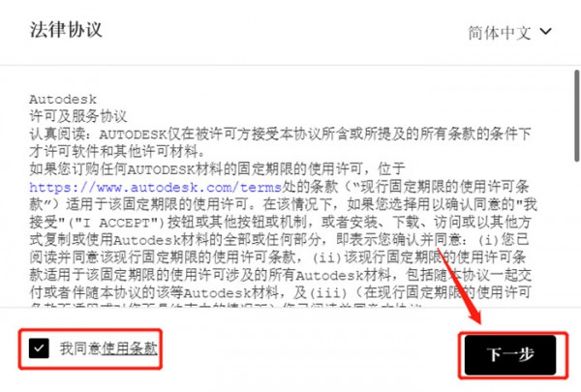Click the 许可及服务协议 title line
Image resolution: width=581 pixels, height=392 pixels.
click(x=78, y=116)
